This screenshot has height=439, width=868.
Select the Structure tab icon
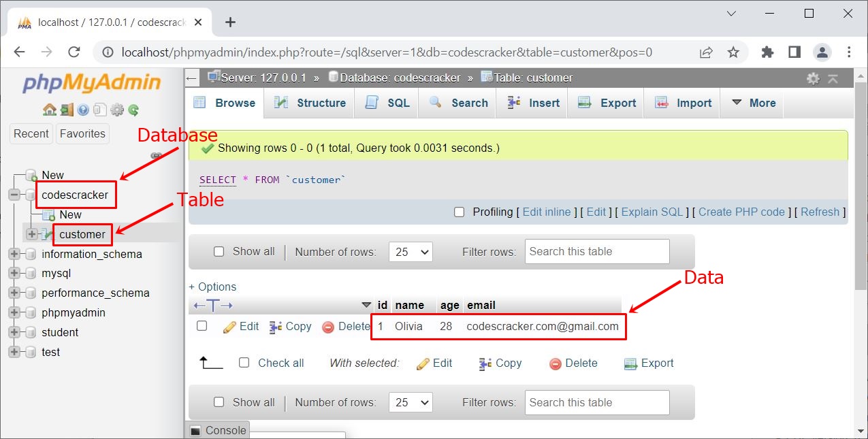pyautogui.click(x=310, y=102)
